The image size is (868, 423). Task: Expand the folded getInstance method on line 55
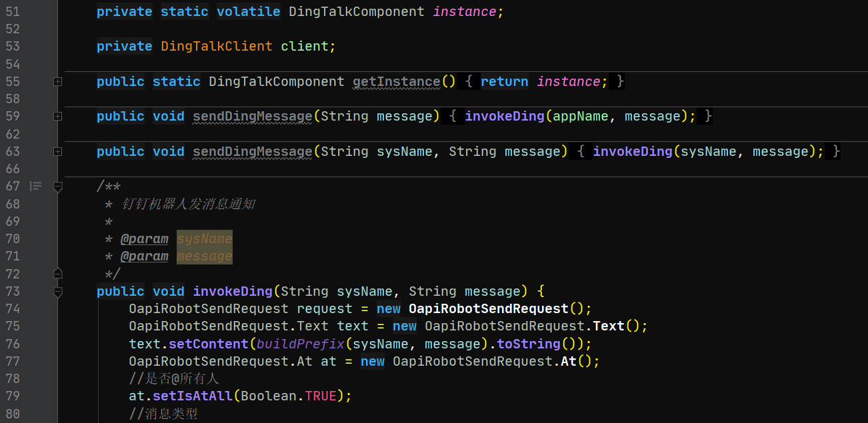pyautogui.click(x=58, y=81)
